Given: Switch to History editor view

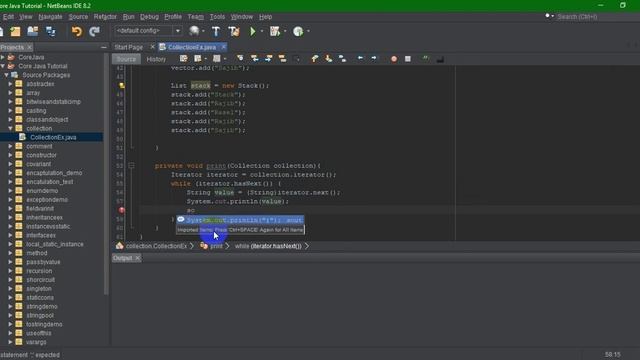Looking at the screenshot, I should click(x=156, y=59).
